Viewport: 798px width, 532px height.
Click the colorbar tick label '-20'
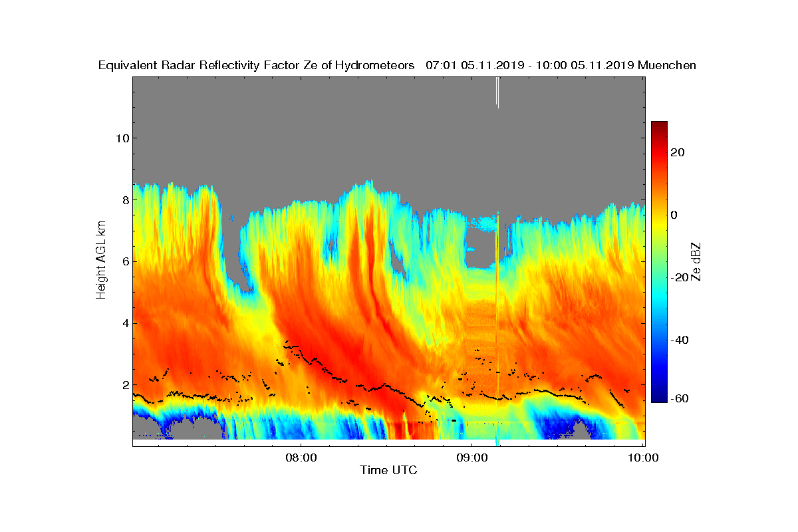tap(680, 277)
